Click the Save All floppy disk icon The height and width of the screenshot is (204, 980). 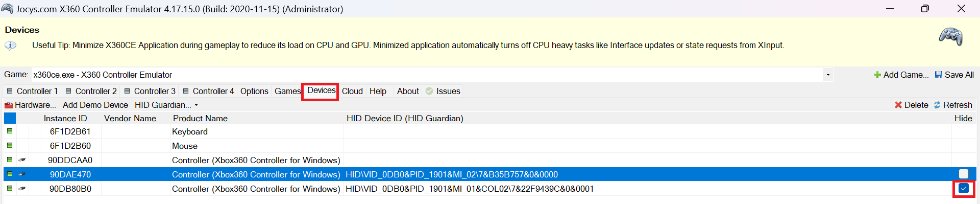938,75
